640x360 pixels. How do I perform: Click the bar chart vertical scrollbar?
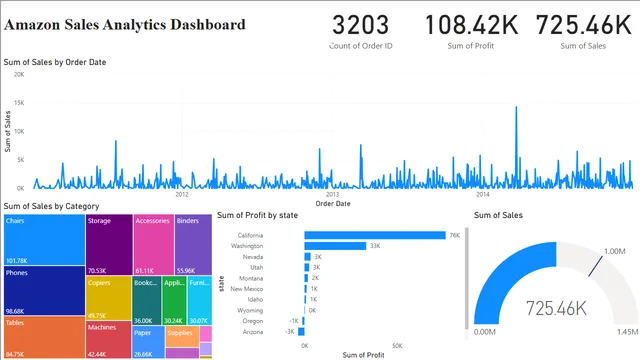pos(467,278)
